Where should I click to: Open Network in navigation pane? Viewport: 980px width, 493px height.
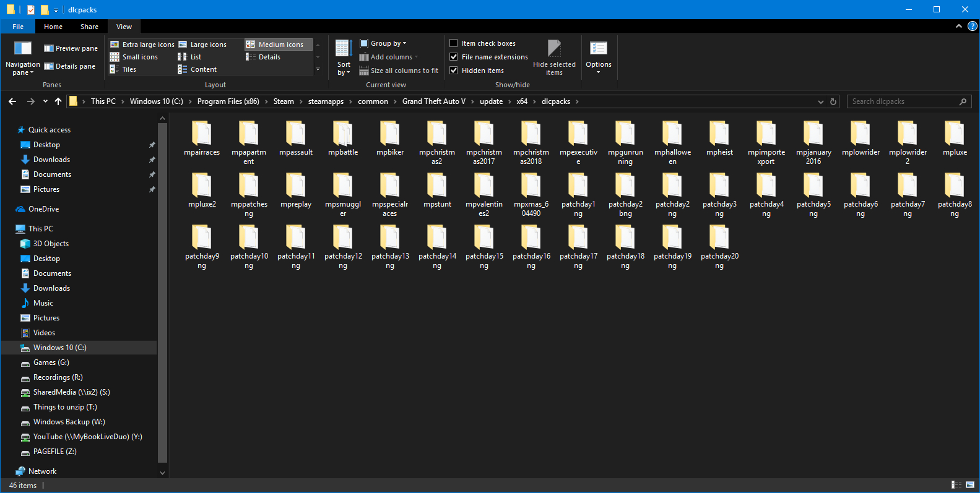click(x=42, y=471)
